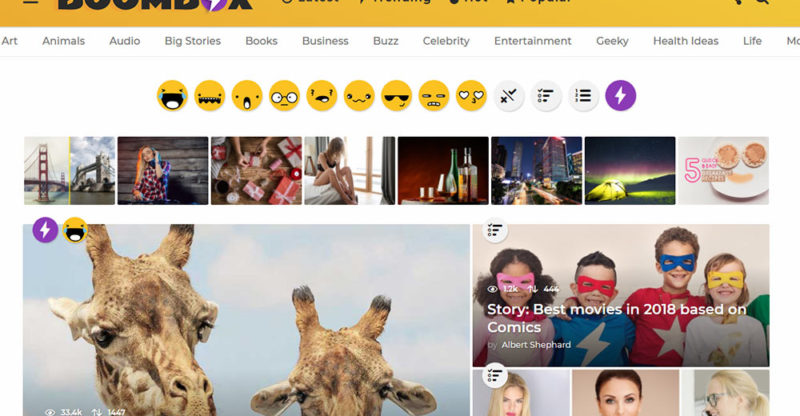Open the breakfast recipes pancake thumbnail
Screen dimensions: 800x416
(723, 170)
